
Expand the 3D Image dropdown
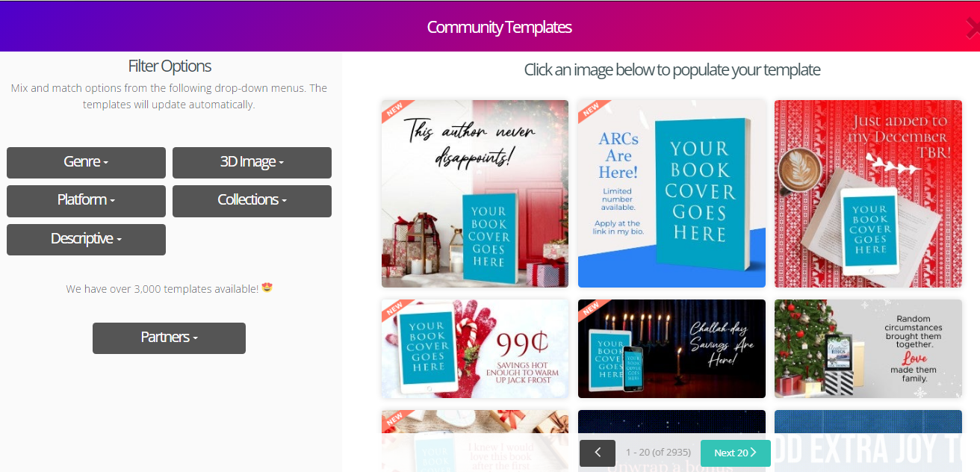point(252,162)
